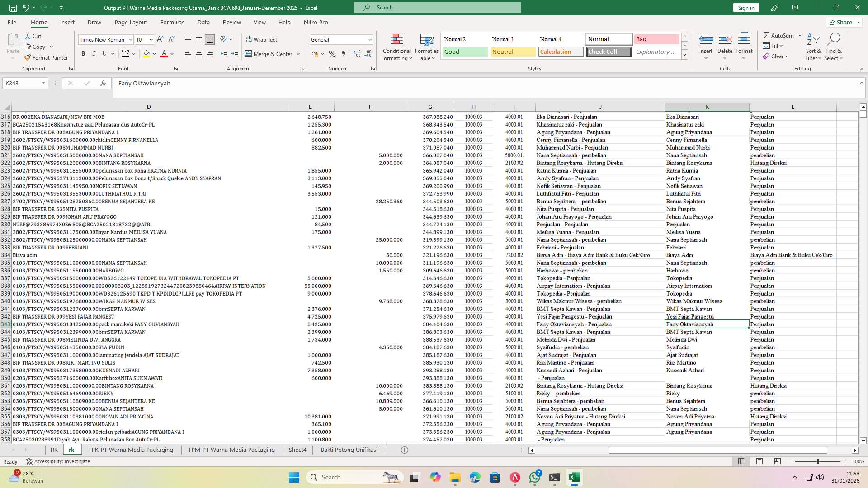Click the Sign in button
The image size is (868, 488).
(745, 7)
